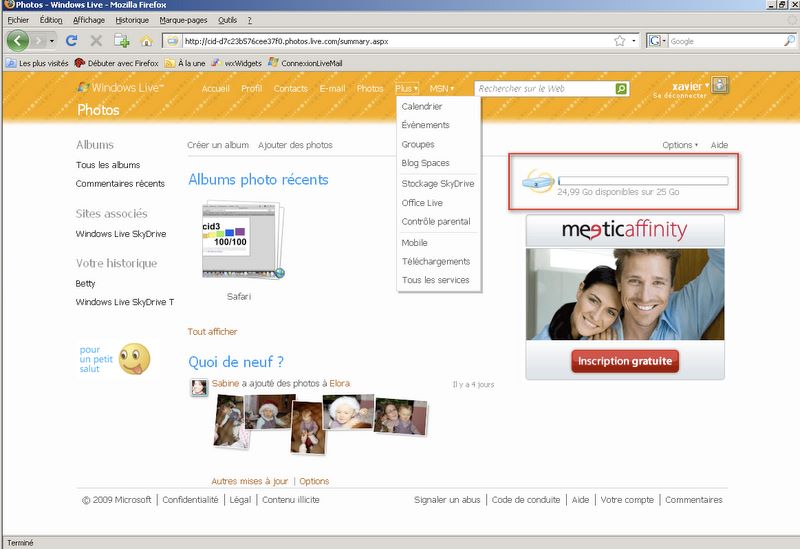Open the Profil link
This screenshot has height=549, width=800.
click(x=252, y=88)
